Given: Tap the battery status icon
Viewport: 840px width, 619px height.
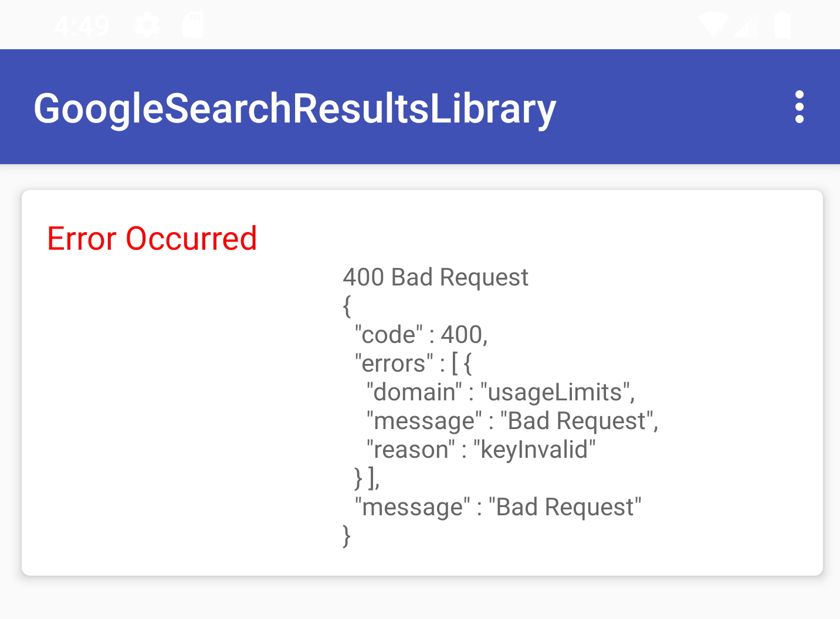Looking at the screenshot, I should click(783, 25).
